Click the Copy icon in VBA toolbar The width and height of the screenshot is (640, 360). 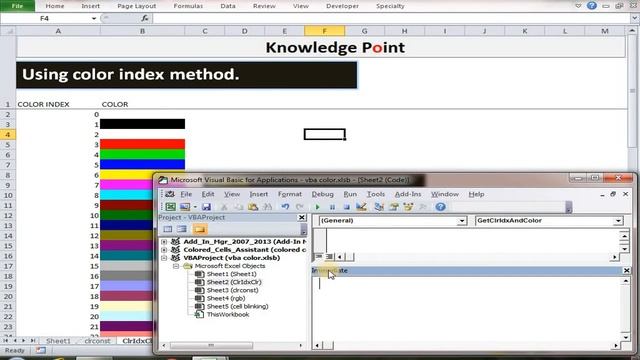pyautogui.click(x=238, y=207)
